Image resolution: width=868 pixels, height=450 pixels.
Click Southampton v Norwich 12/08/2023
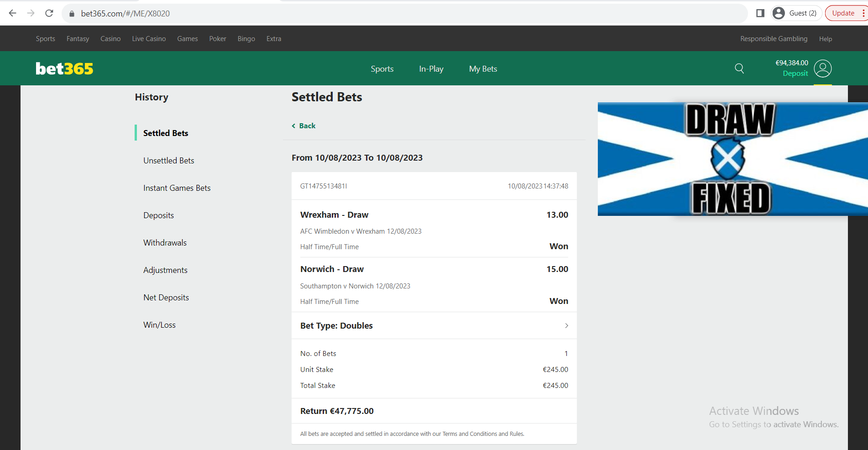pos(355,286)
